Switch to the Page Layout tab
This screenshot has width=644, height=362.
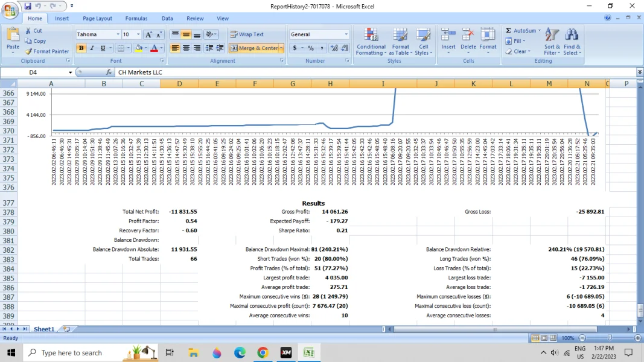[x=97, y=19]
